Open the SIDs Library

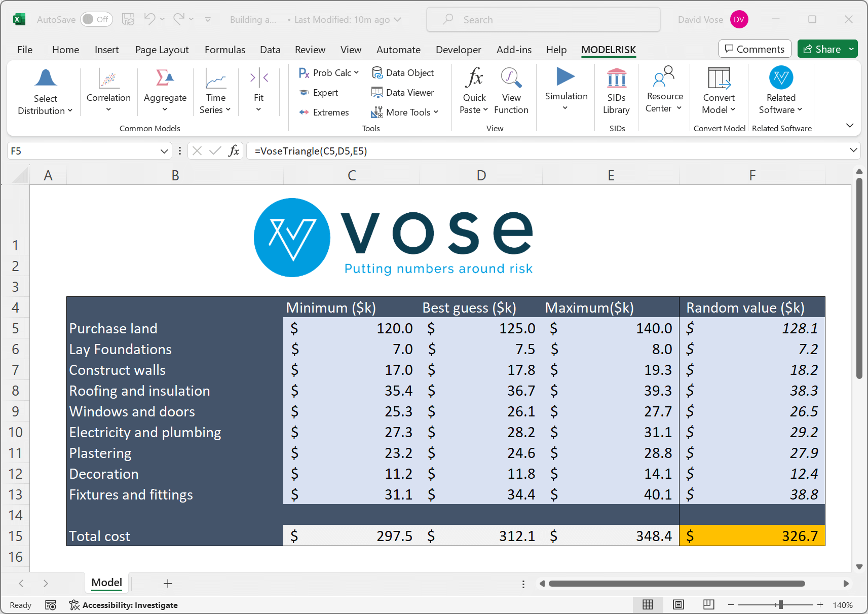(x=616, y=91)
